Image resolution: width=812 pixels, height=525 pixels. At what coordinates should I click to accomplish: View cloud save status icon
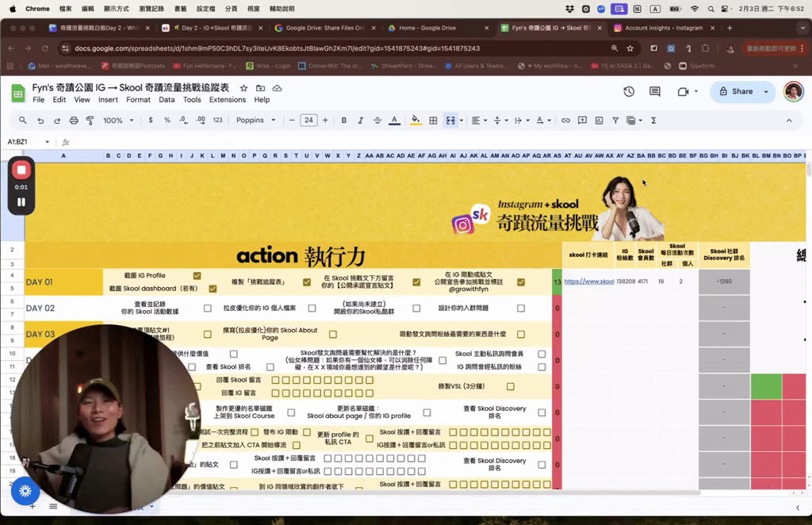click(277, 88)
